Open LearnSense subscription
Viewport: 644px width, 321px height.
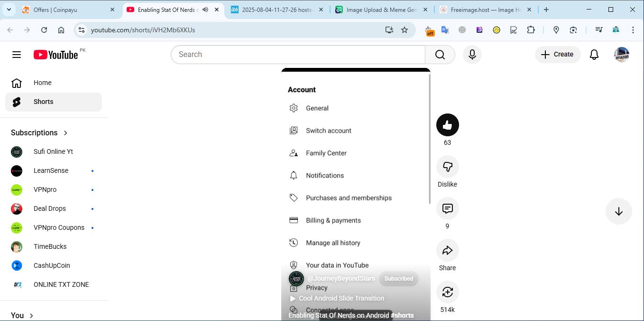(x=54, y=170)
